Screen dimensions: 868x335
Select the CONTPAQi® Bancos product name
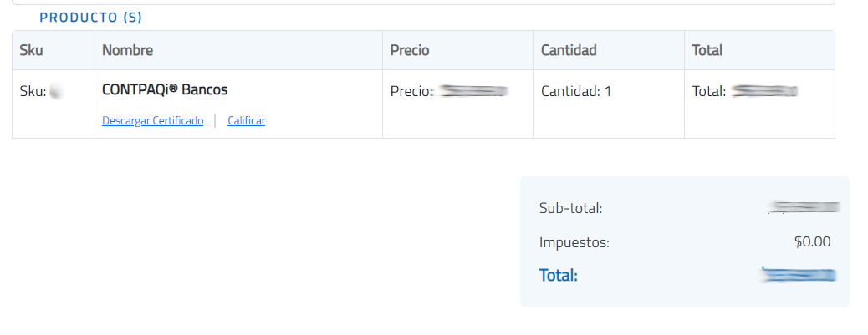165,89
